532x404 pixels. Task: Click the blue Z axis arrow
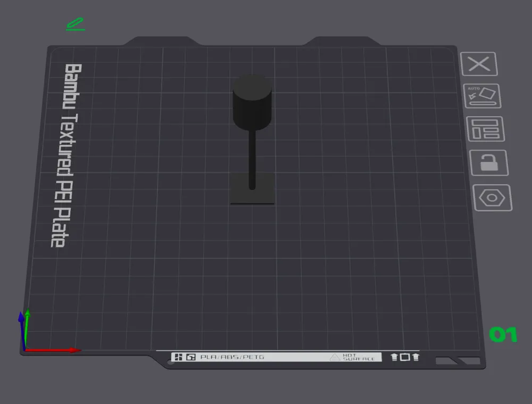click(22, 331)
